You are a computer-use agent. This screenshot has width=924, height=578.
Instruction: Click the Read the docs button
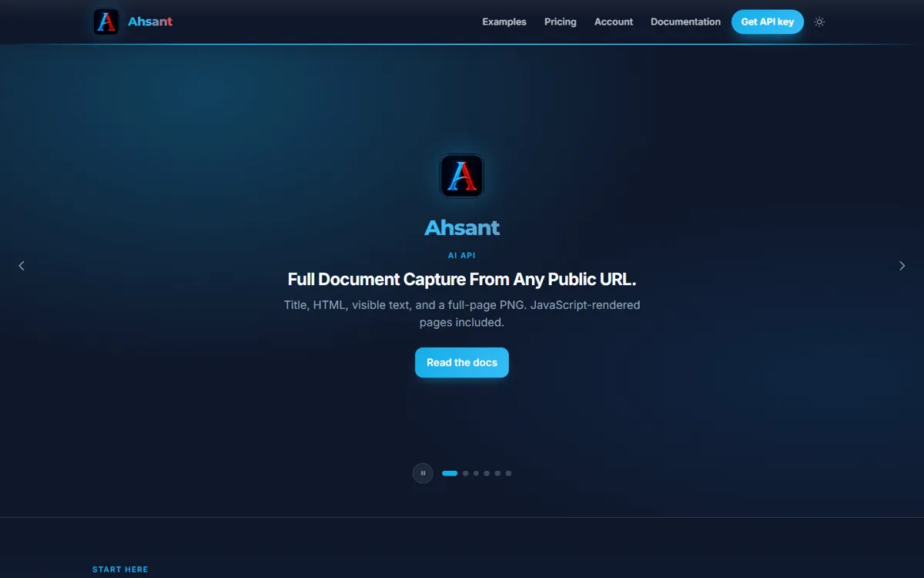point(462,362)
